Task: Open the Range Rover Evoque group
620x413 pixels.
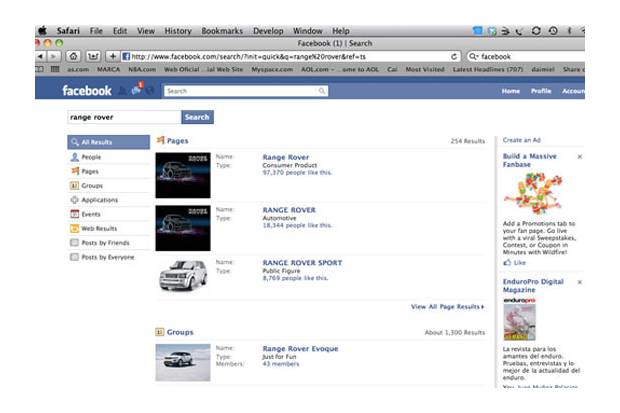Action: point(300,349)
